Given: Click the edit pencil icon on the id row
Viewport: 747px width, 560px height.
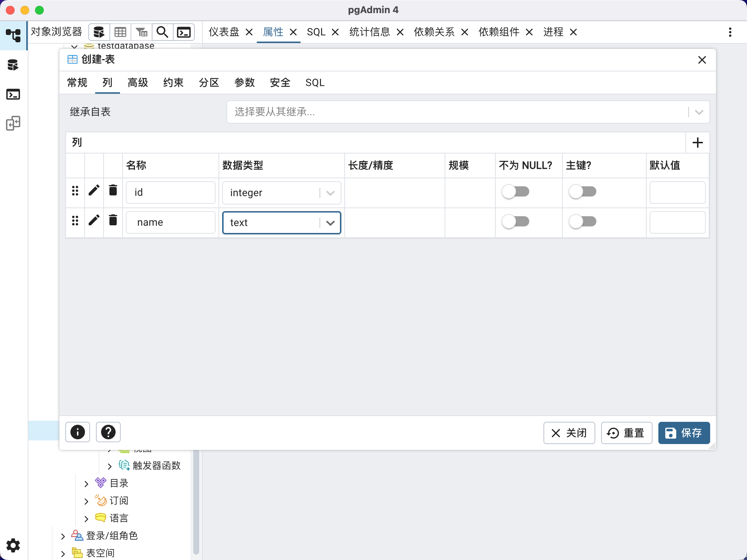Looking at the screenshot, I should click(x=94, y=190).
